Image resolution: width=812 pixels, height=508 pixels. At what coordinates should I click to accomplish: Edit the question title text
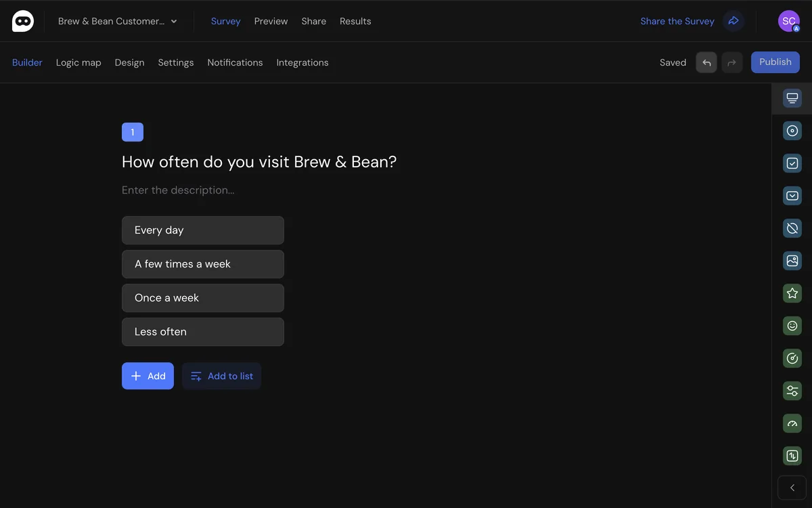coord(259,162)
